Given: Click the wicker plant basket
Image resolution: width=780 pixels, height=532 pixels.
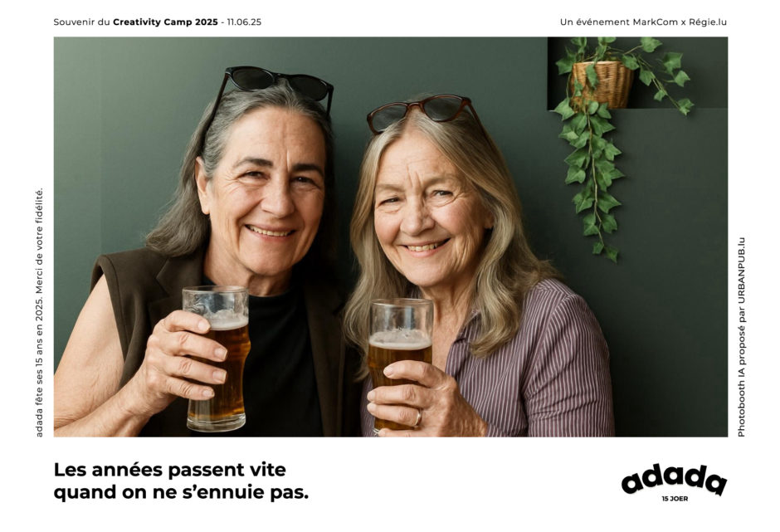Looking at the screenshot, I should pos(602,84).
